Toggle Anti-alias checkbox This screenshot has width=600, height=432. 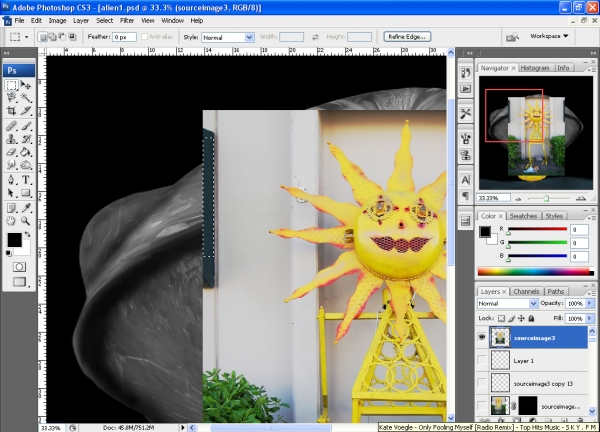(x=144, y=37)
